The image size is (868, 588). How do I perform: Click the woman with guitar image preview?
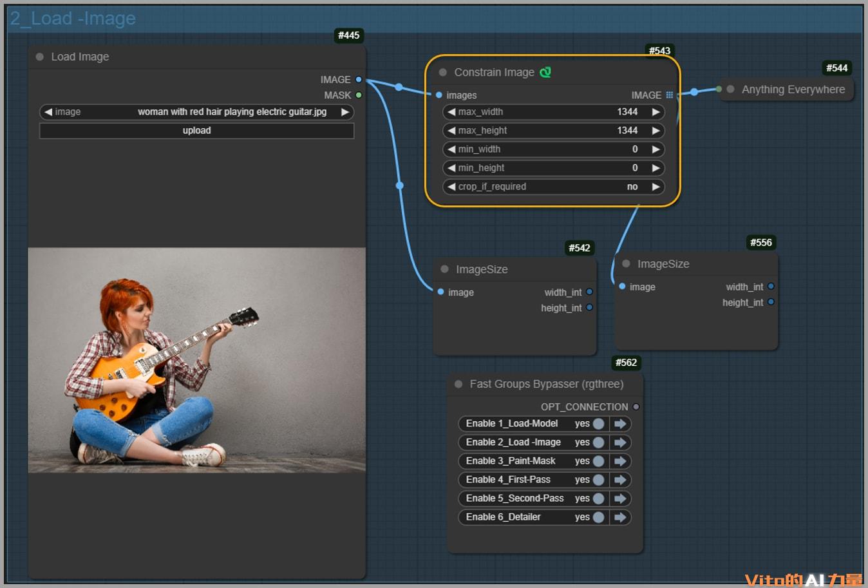(x=197, y=360)
